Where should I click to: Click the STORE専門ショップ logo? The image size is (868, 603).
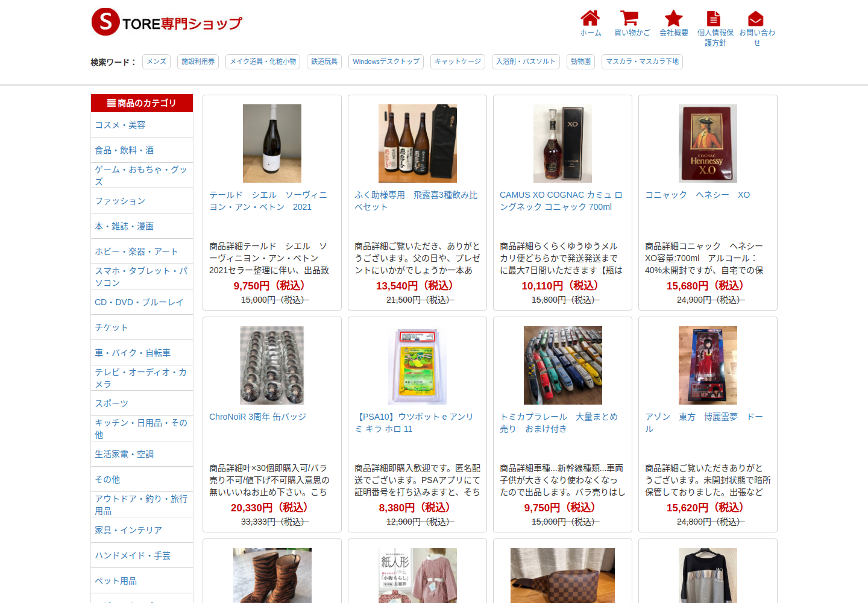pyautogui.click(x=166, y=22)
